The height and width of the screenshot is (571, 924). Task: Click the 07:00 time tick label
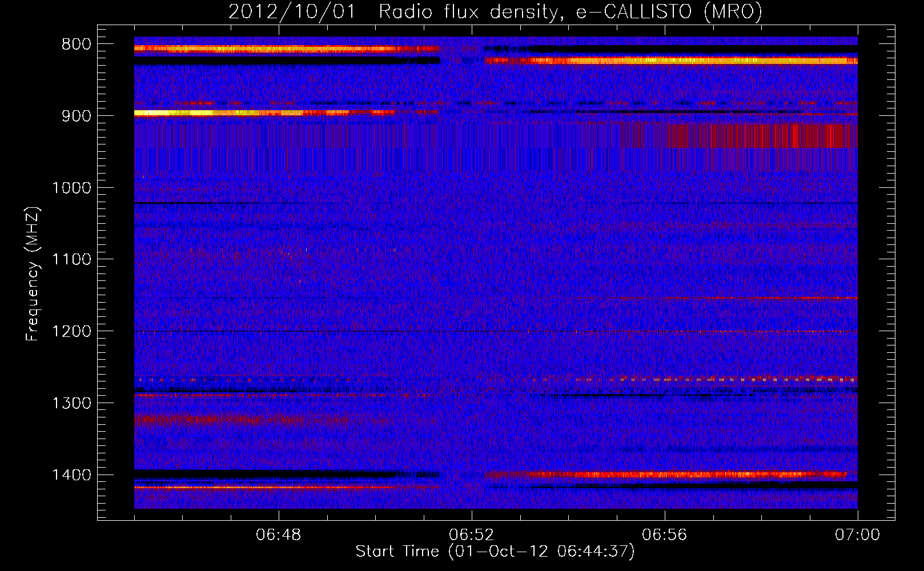coord(857,535)
